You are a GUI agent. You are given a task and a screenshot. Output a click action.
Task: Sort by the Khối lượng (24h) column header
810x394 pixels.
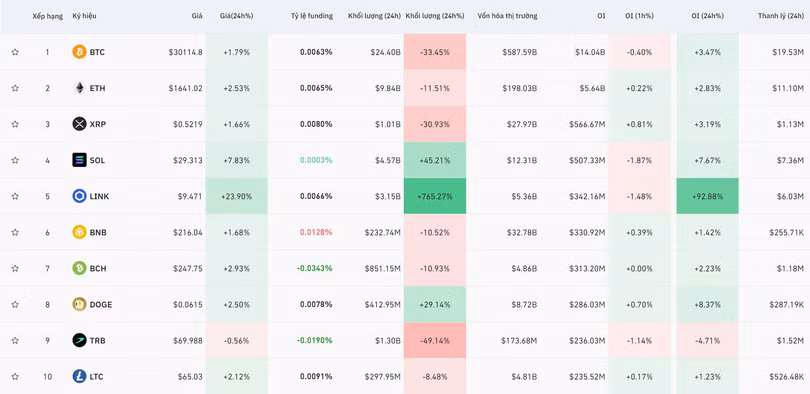(x=375, y=16)
